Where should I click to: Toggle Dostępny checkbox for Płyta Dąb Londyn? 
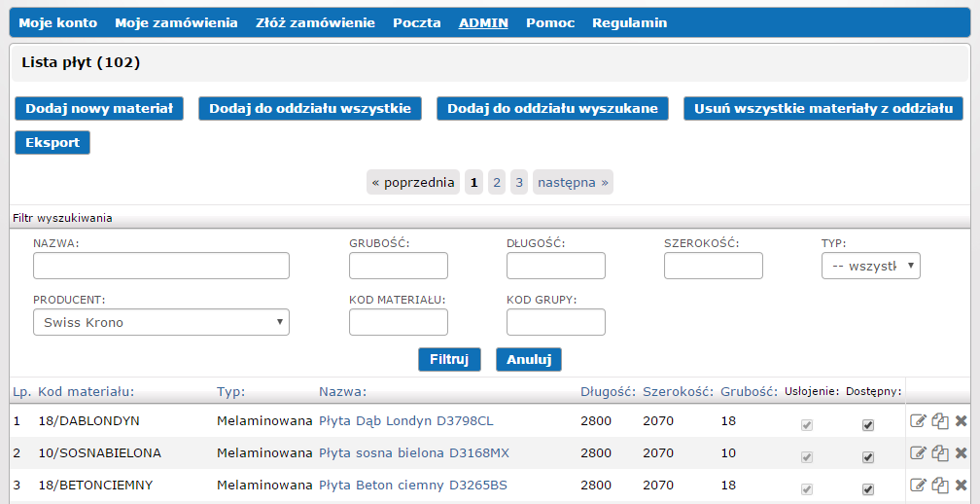point(868,425)
